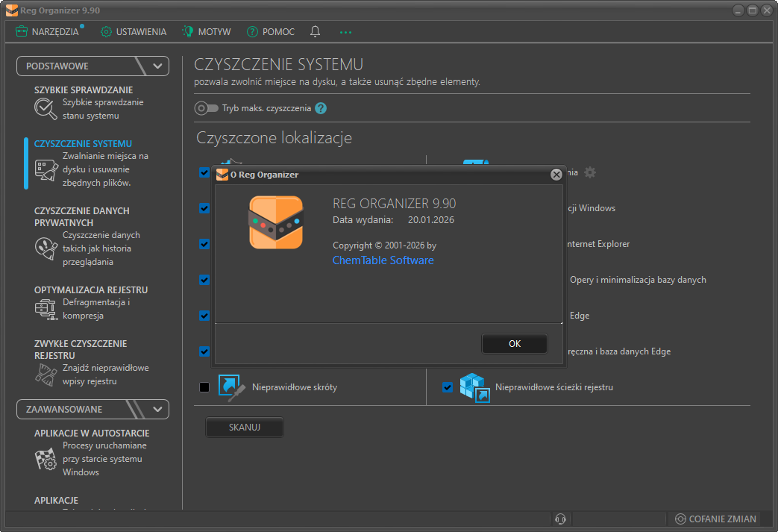Click the autostart checkered flag icon
The height and width of the screenshot is (532, 778).
(46, 459)
